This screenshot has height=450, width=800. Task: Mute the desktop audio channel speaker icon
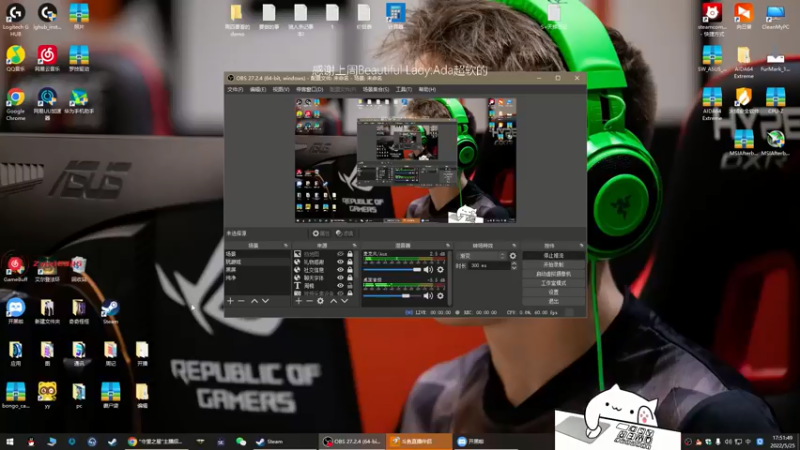tap(428, 295)
